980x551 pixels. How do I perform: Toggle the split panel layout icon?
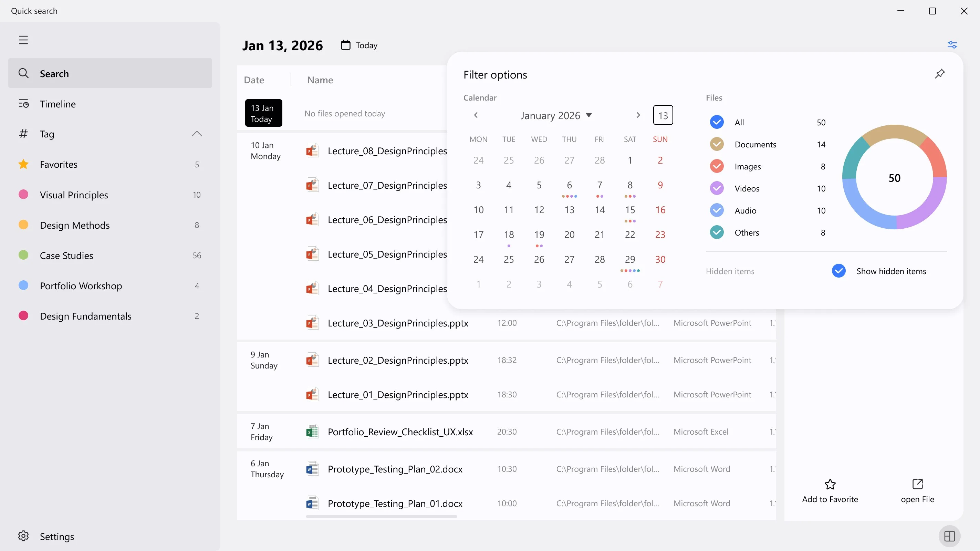[950, 536]
